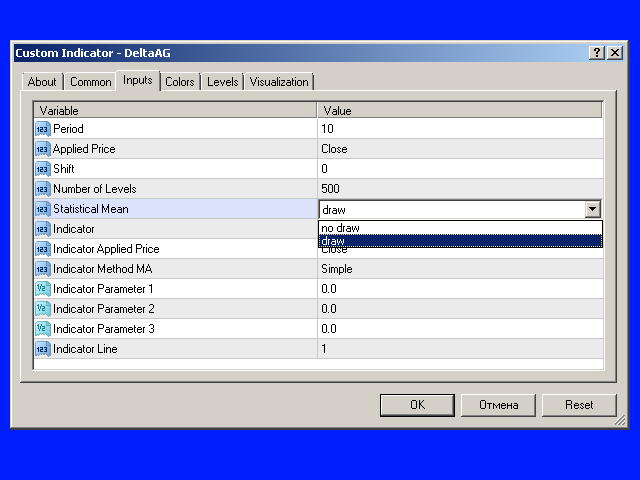The height and width of the screenshot is (480, 640).
Task: Collapse the Statistical Mean dropdown arrow
Action: click(x=593, y=210)
